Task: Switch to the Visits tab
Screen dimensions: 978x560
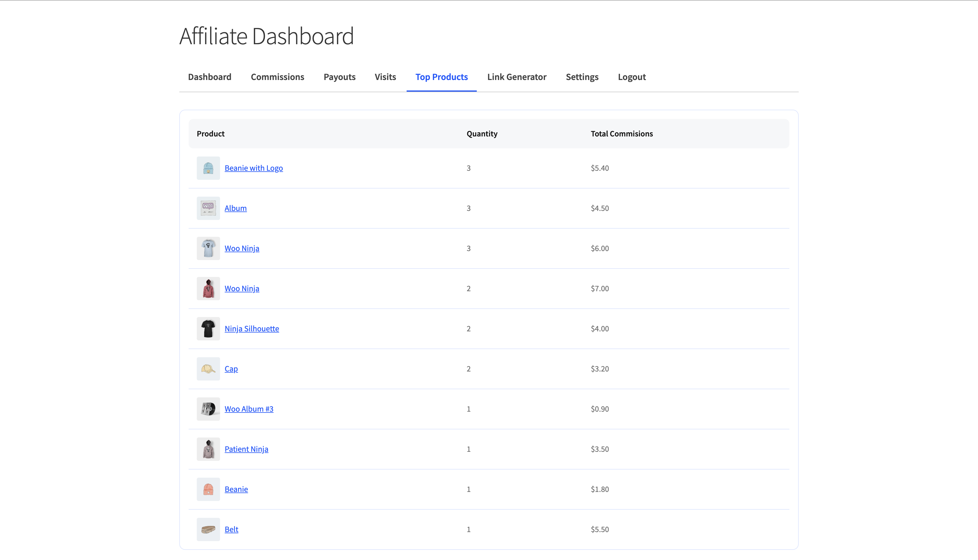Action: pos(385,77)
